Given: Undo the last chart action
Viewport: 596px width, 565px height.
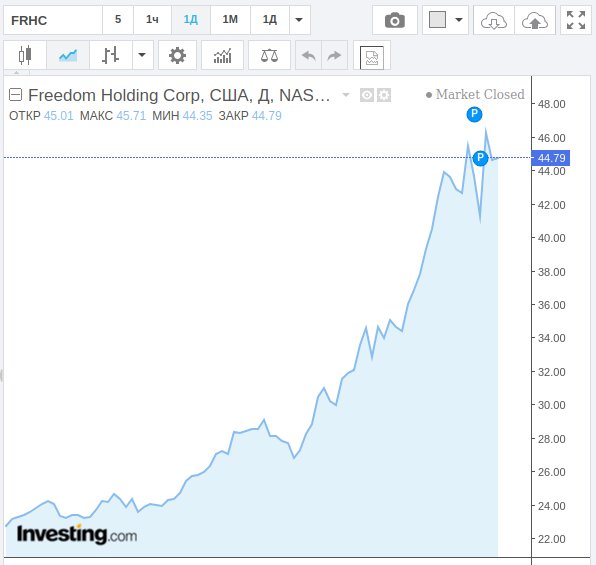Looking at the screenshot, I should point(309,56).
